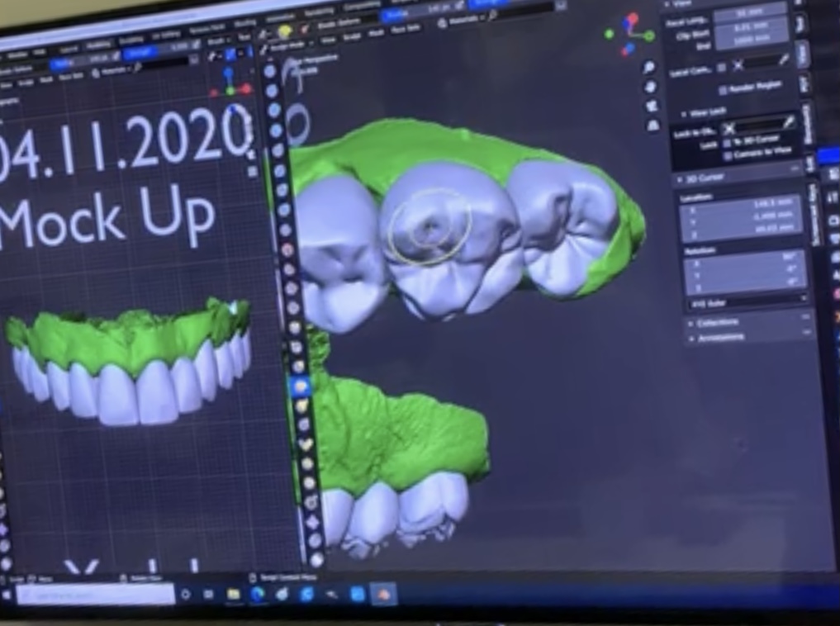Click the 3D Cursor Location X field

point(742,206)
